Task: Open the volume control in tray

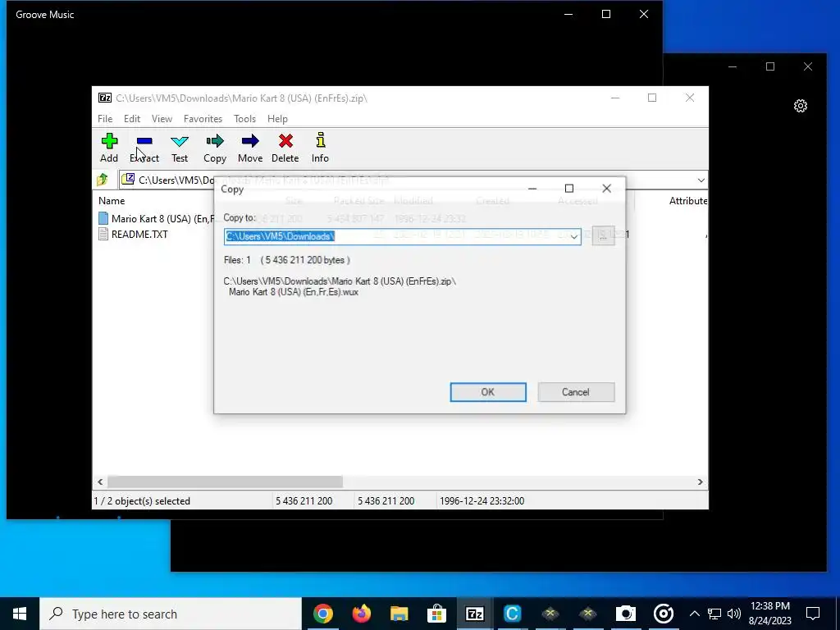Action: pos(734,614)
